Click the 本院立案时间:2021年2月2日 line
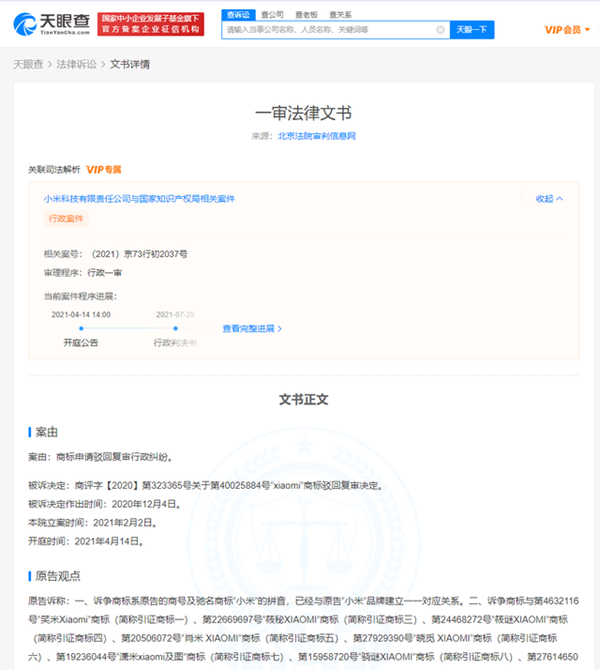 coord(92,523)
